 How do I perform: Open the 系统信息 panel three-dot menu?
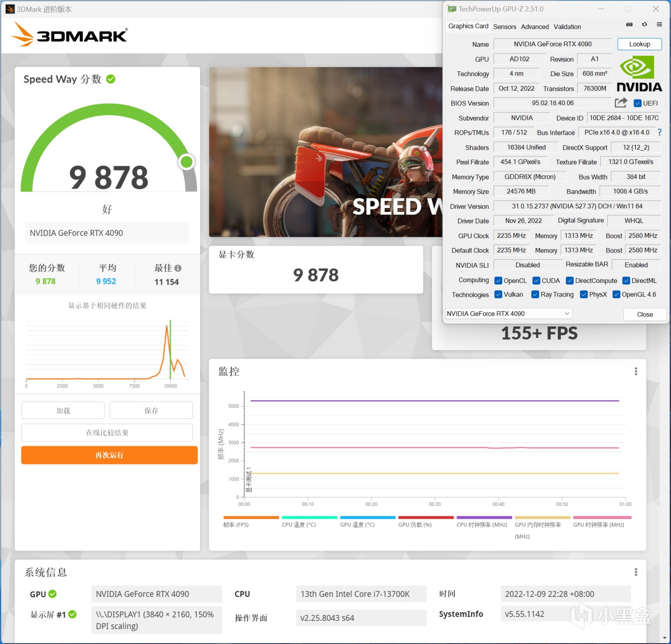click(636, 572)
